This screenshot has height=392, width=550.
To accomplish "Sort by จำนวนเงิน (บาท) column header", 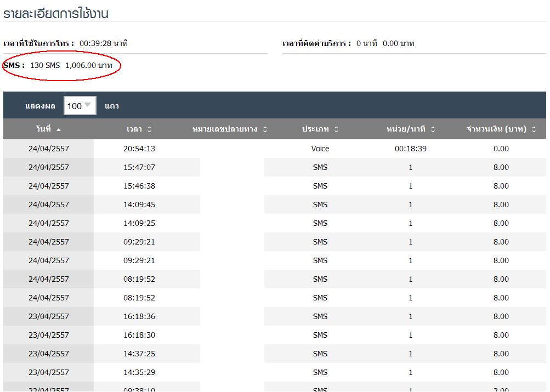I will tap(501, 129).
